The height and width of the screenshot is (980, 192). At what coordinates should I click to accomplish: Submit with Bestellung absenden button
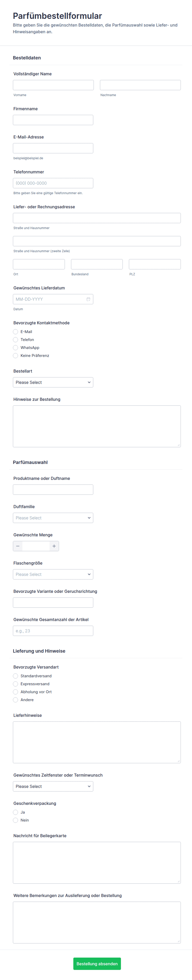tap(97, 964)
